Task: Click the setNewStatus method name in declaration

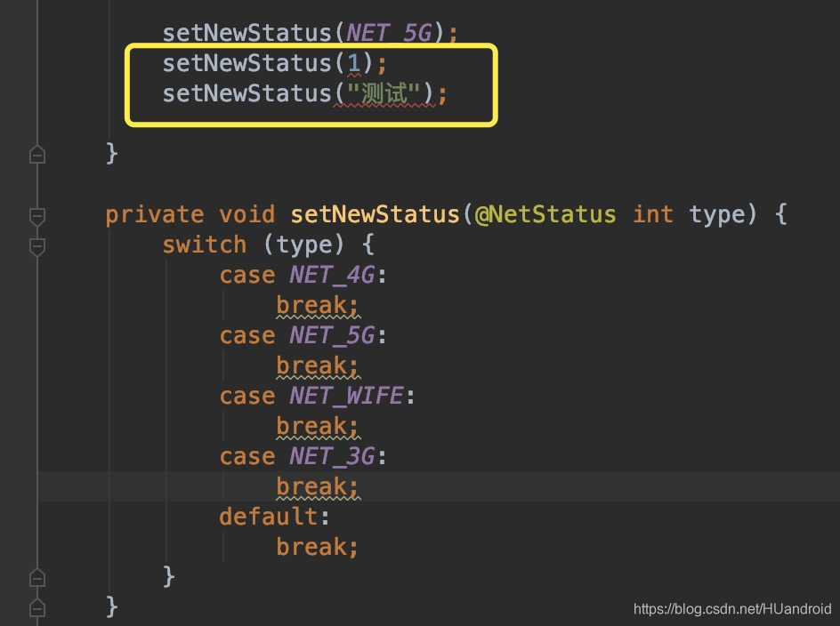Action: 375,214
